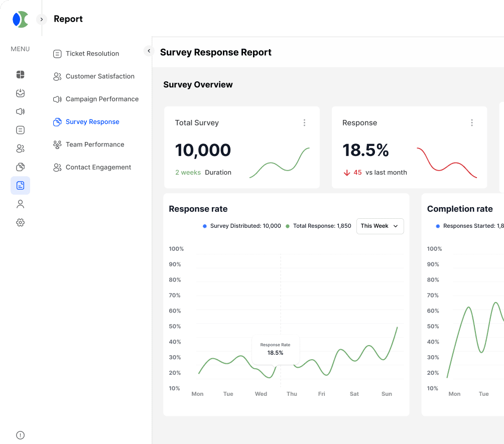Select the highlighted report document icon in rail

point(20,185)
